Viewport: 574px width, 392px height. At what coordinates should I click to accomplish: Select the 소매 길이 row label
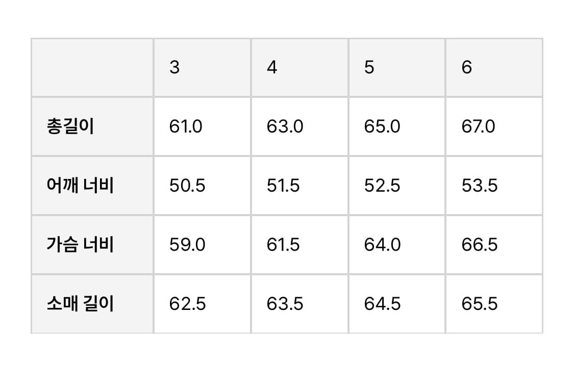[80, 304]
